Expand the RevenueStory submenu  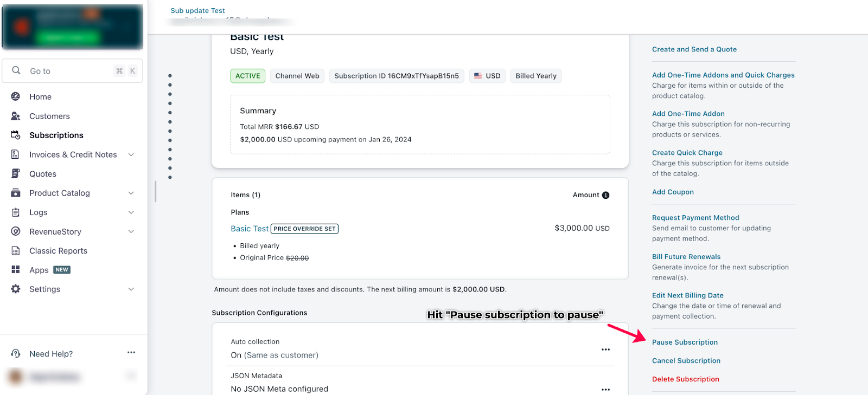[131, 231]
